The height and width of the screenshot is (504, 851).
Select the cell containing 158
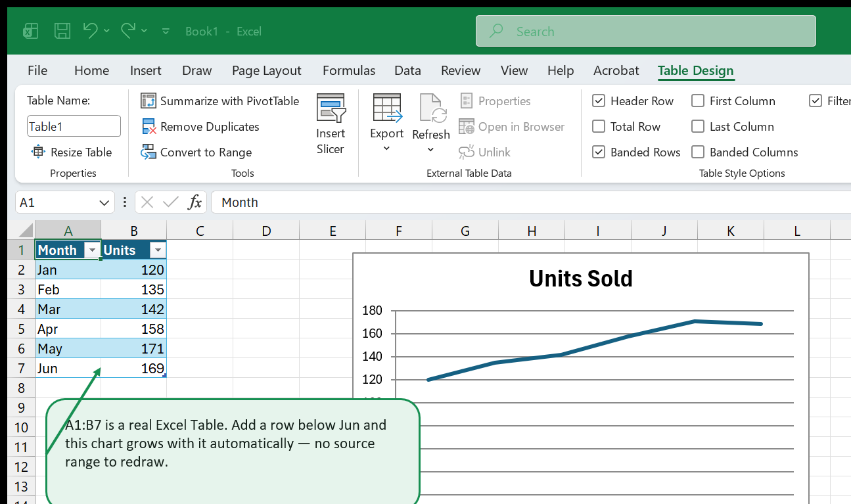(133, 329)
